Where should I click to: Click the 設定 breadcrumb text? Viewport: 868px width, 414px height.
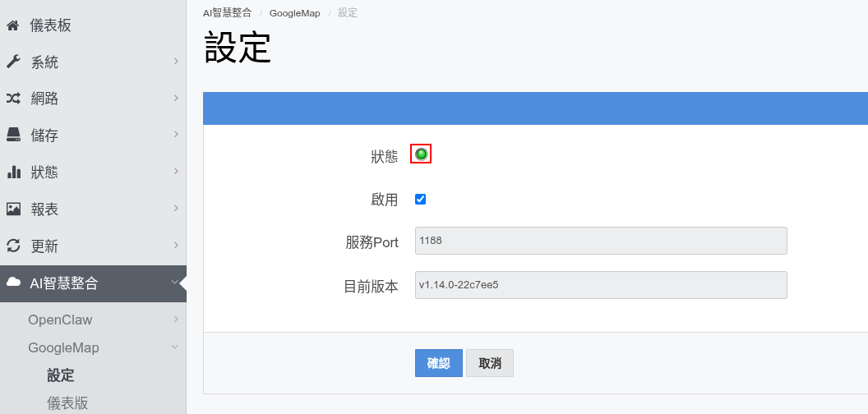tap(348, 12)
